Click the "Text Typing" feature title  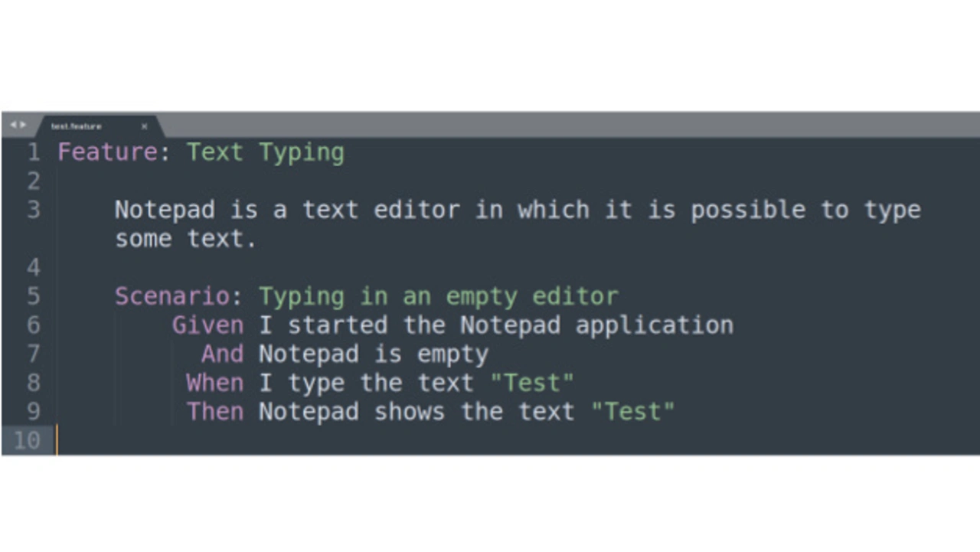[x=265, y=152]
